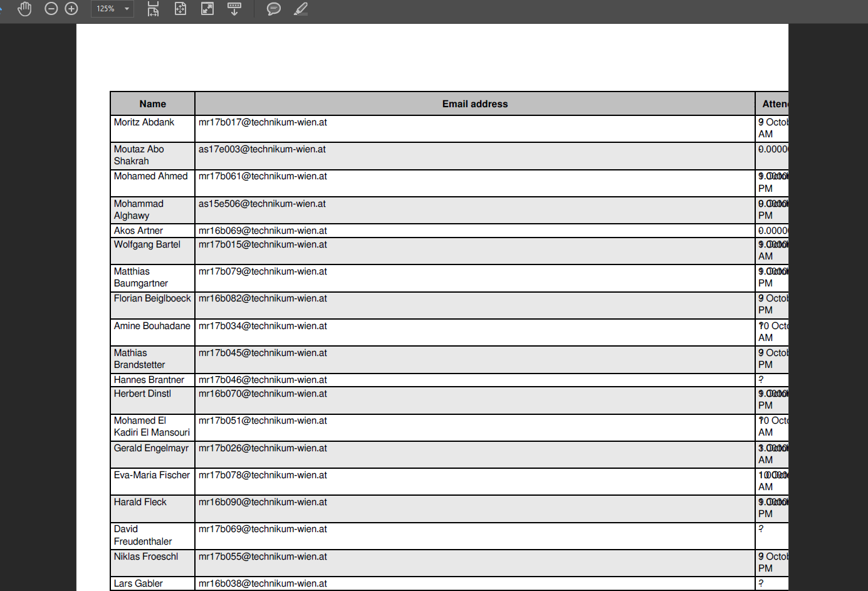868x591 pixels.
Task: Select the name Eva-Maria Fischer
Action: click(x=152, y=475)
